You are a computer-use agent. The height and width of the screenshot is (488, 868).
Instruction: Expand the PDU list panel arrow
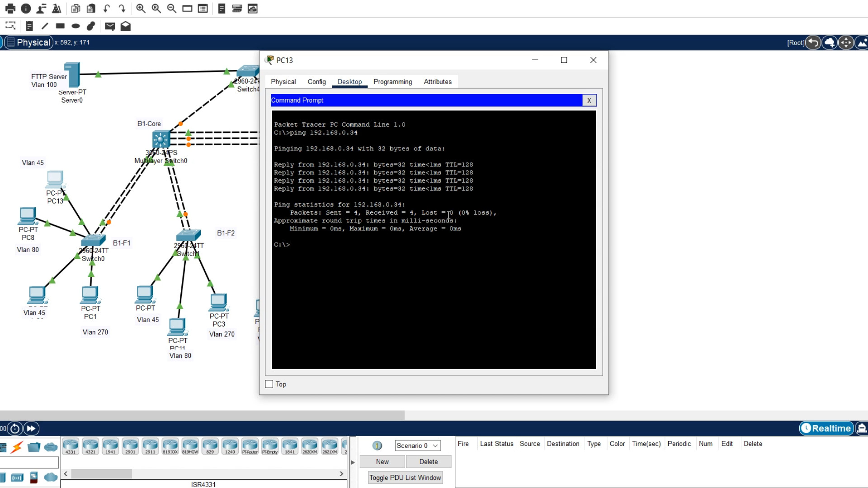[x=353, y=462]
